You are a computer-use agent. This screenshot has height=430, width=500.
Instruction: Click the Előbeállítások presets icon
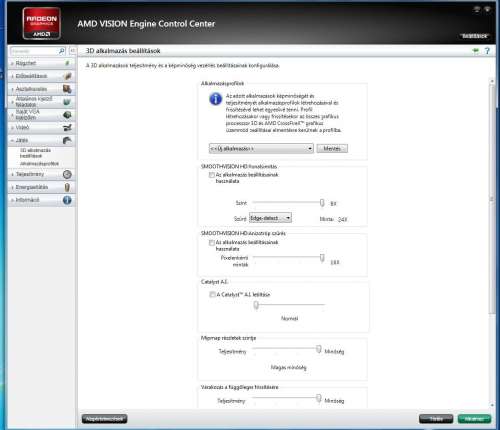[x=68, y=76]
